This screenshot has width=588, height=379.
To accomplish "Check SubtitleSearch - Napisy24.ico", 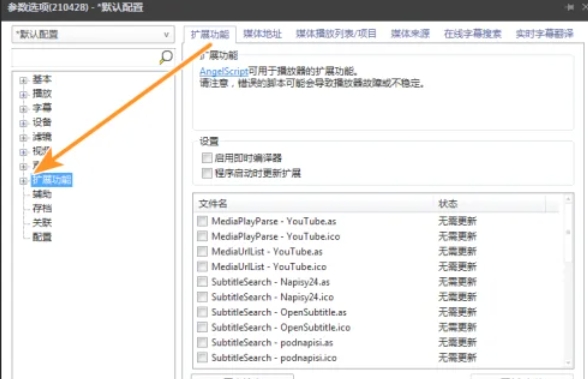I will [x=202, y=297].
